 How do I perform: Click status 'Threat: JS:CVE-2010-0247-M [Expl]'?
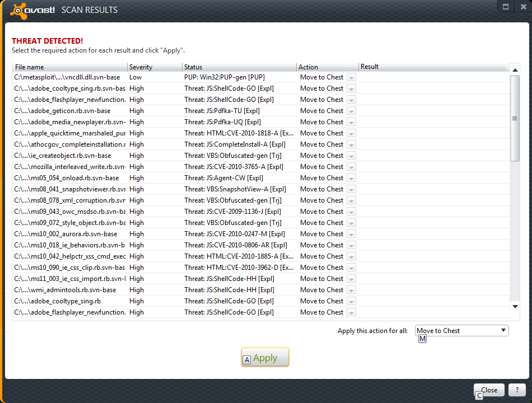[x=235, y=234]
